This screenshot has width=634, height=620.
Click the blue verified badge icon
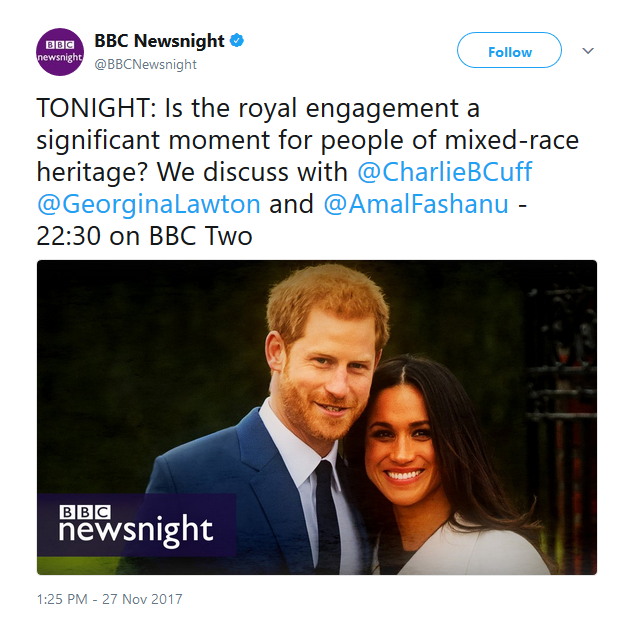[x=237, y=41]
